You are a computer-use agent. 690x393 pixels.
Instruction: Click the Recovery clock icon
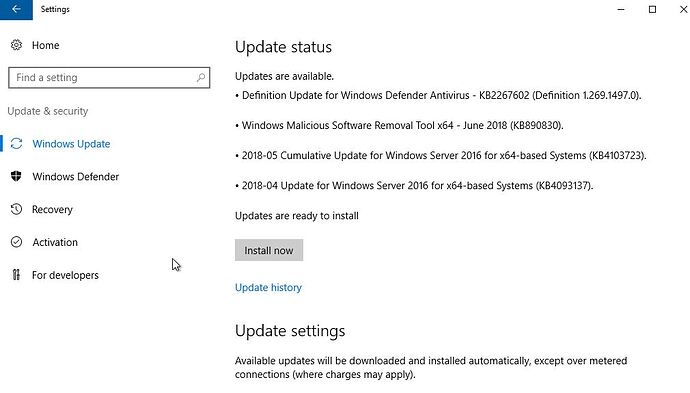pyautogui.click(x=16, y=209)
